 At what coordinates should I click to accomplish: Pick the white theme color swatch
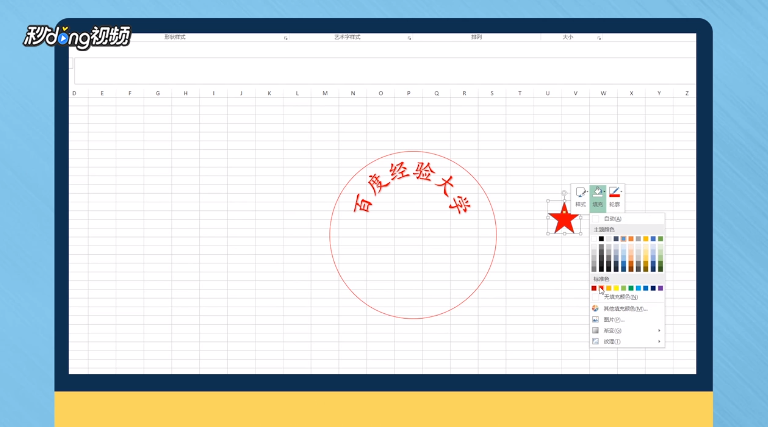coord(594,238)
